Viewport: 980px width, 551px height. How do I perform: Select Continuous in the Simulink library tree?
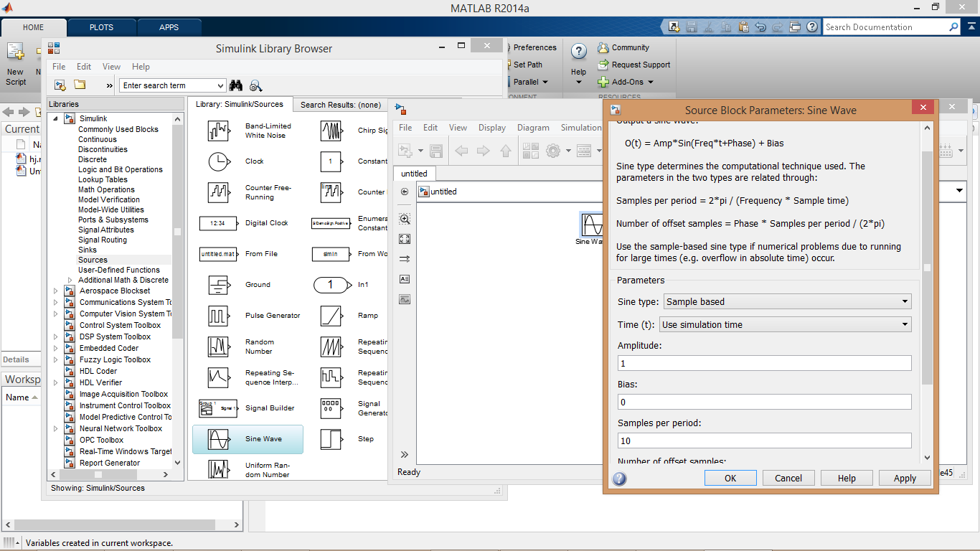[98, 139]
